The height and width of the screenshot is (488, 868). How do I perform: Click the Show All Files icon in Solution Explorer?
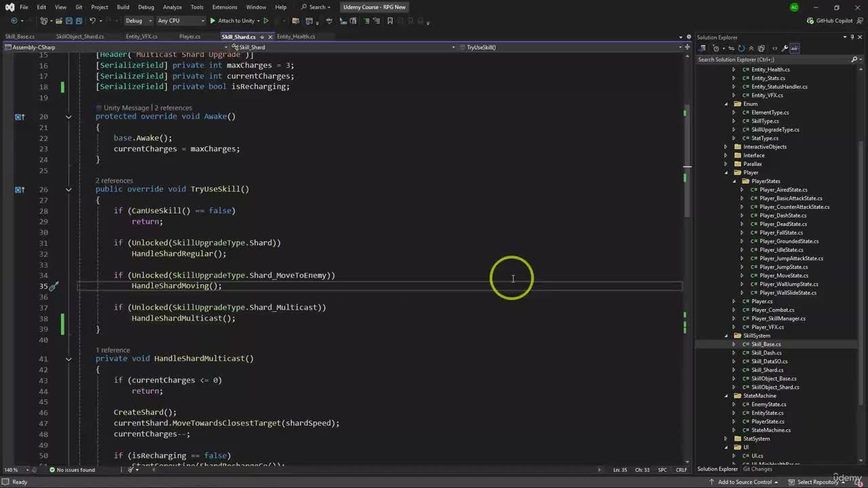click(761, 48)
